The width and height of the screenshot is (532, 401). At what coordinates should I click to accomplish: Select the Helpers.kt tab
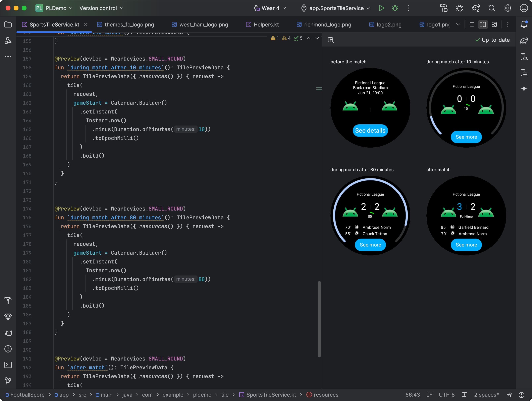266,24
